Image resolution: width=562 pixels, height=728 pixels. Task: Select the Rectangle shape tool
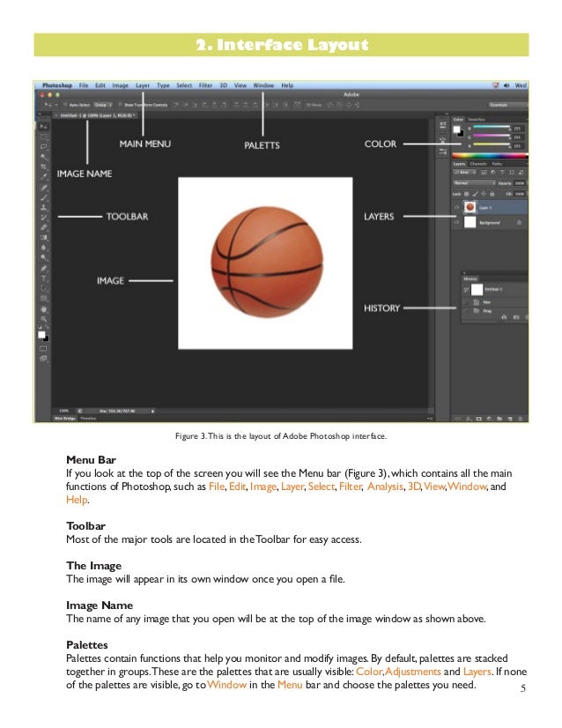(x=43, y=299)
